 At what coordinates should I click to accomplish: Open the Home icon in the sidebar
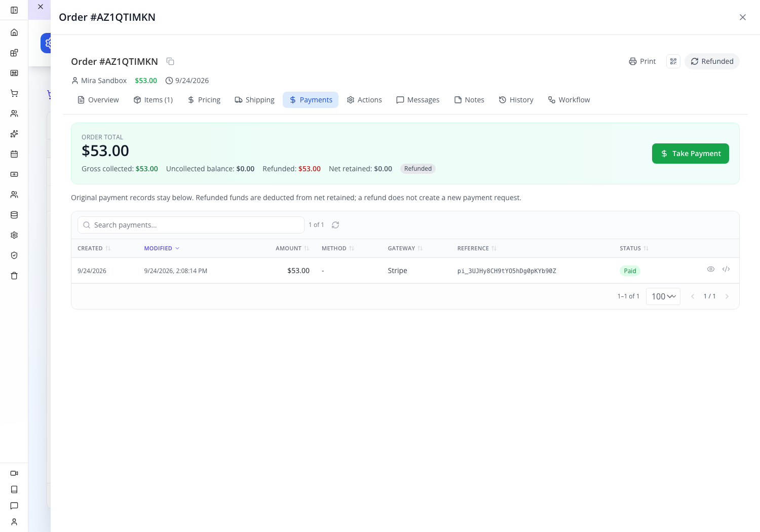(14, 32)
